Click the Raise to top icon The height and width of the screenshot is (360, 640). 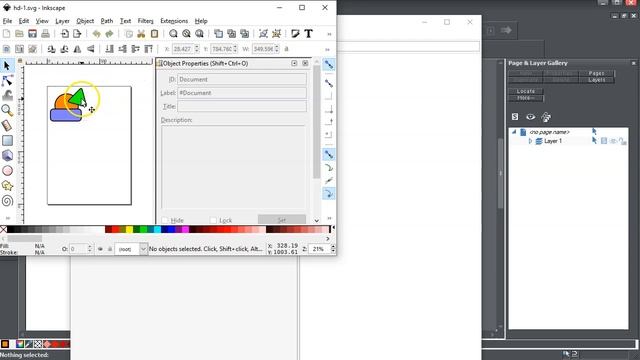click(x=149, y=49)
